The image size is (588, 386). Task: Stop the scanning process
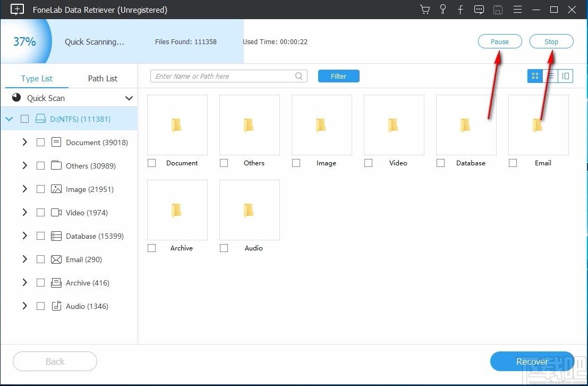(551, 41)
